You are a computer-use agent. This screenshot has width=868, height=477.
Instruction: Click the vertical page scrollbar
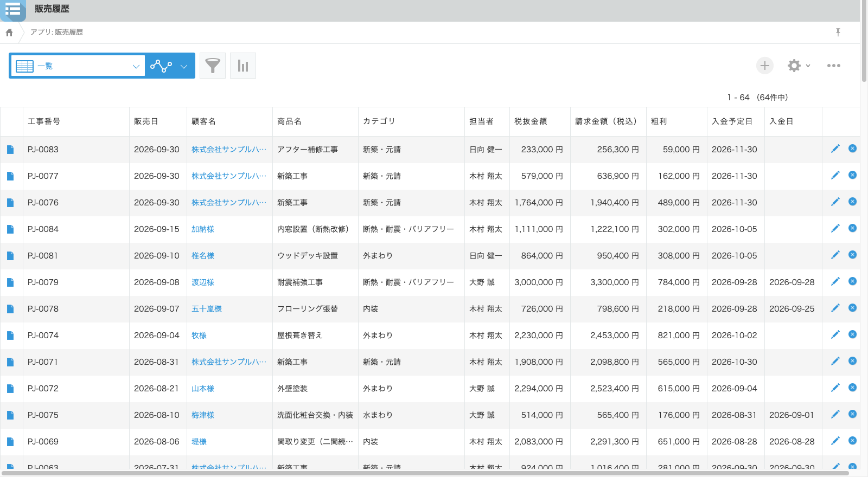(864, 41)
